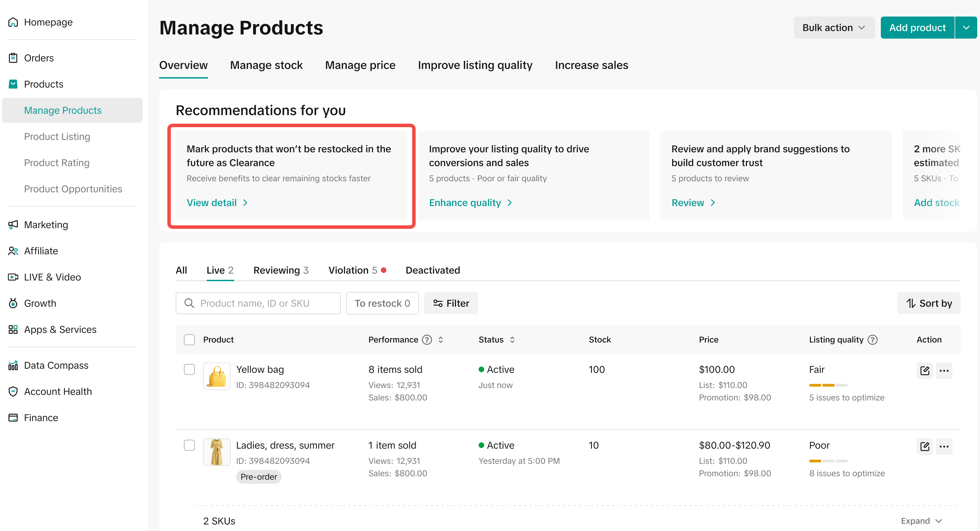This screenshot has width=980, height=531.
Task: Click the LIVE & Video camera icon
Action: (13, 277)
